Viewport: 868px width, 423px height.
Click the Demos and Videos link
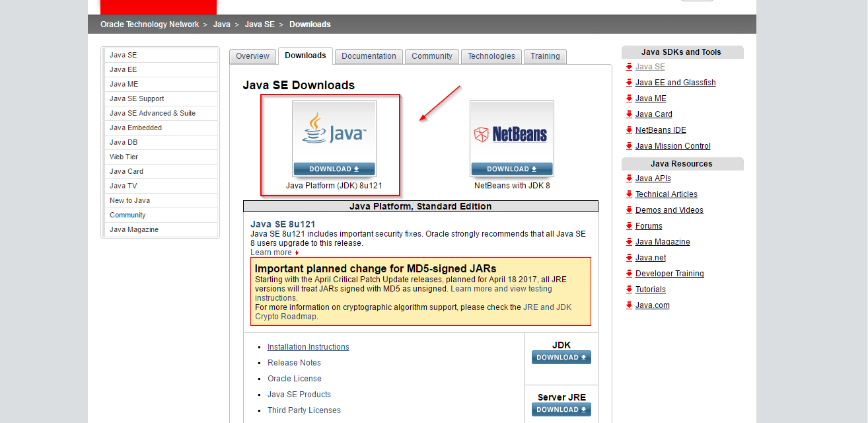pos(669,210)
